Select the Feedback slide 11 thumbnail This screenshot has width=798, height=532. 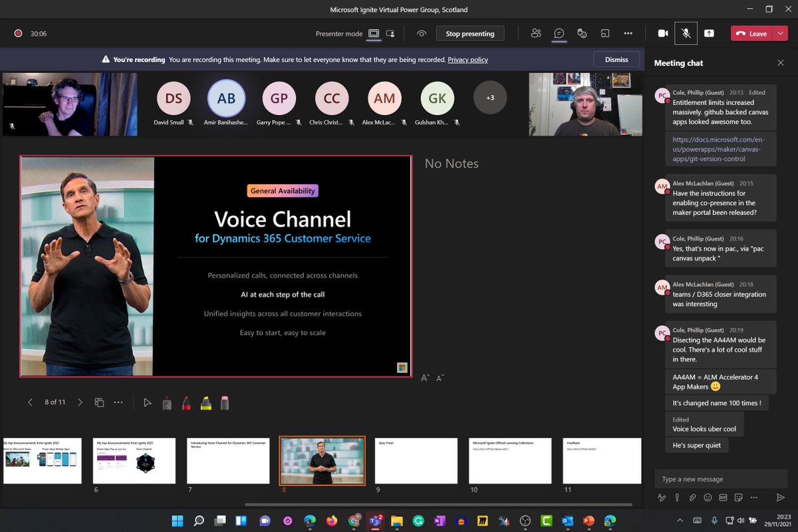602,460
